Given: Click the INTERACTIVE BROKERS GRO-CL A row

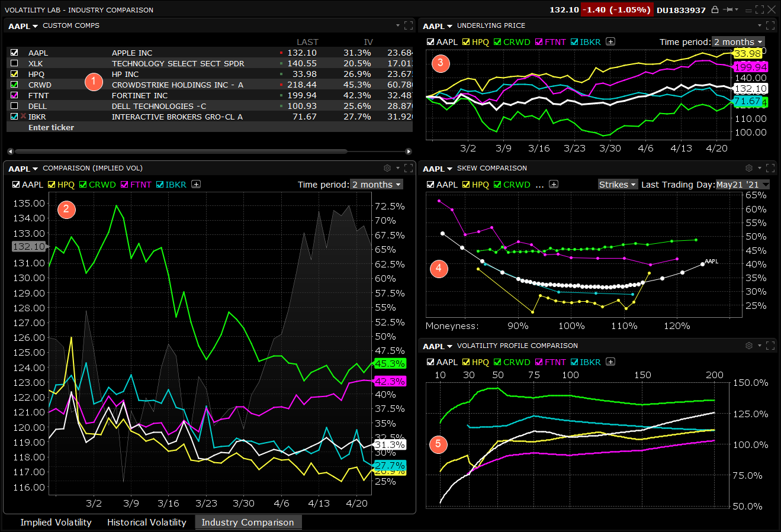Looking at the screenshot, I should (210, 117).
